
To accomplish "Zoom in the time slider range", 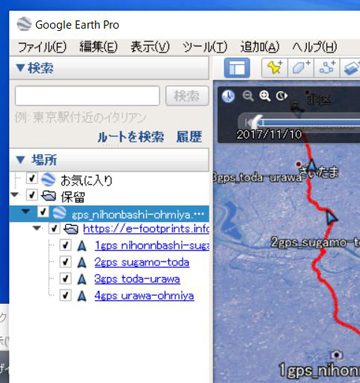I will pyautogui.click(x=265, y=96).
